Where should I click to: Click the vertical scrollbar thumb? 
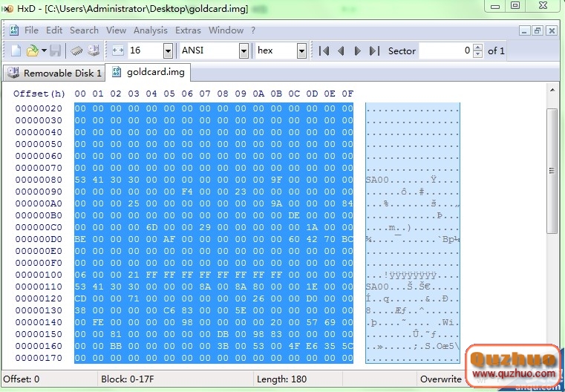click(x=552, y=171)
